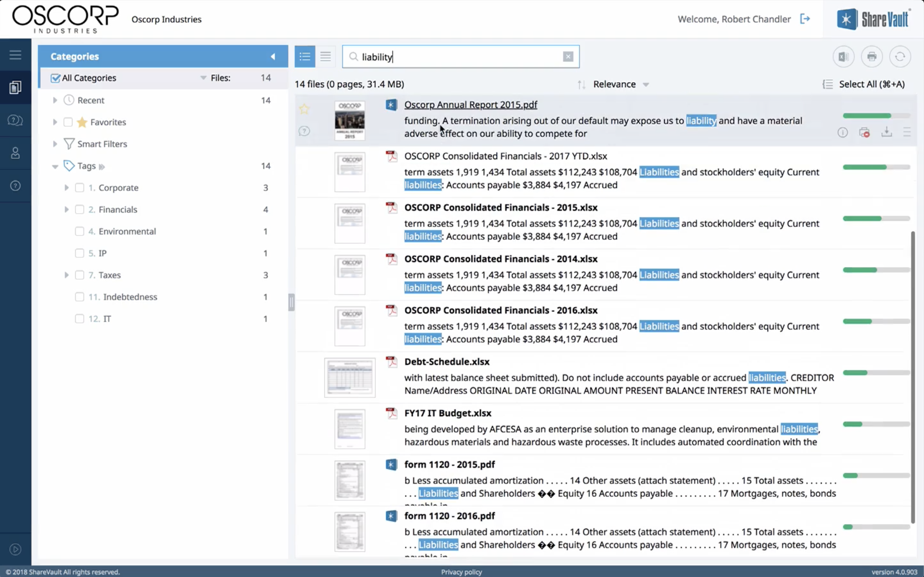924x577 pixels.
Task: Select the compact view icon
Action: click(326, 56)
